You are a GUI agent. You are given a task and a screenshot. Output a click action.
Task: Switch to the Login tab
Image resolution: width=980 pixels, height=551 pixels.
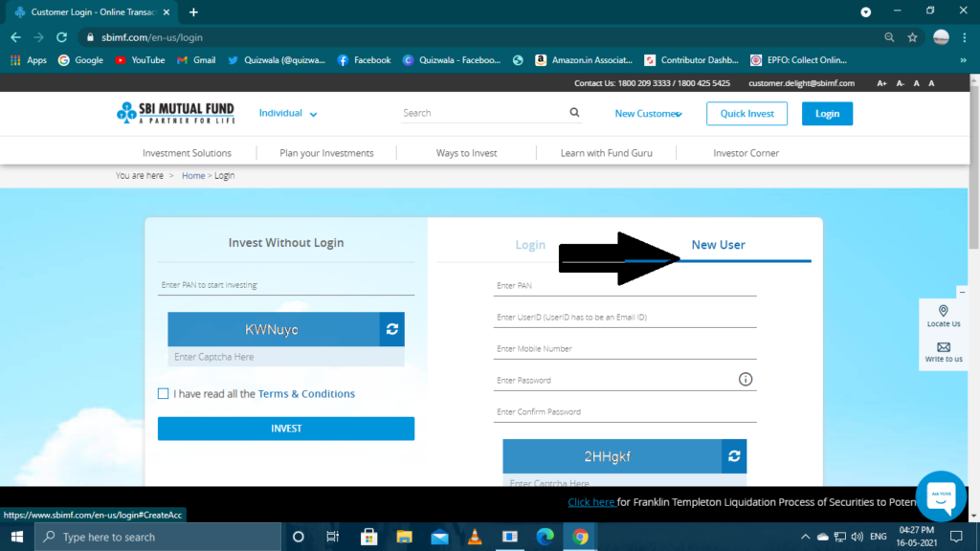point(530,245)
